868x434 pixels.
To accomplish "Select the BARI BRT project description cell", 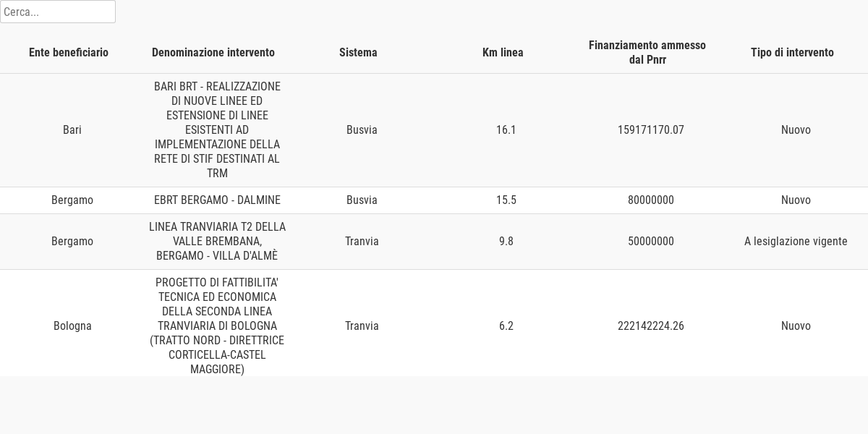I will tap(217, 130).
